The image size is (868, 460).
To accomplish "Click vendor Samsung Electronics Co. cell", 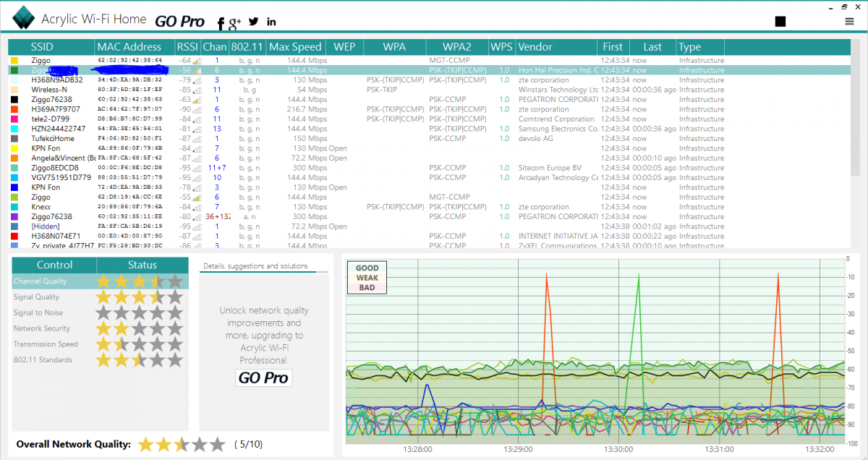I will click(558, 129).
